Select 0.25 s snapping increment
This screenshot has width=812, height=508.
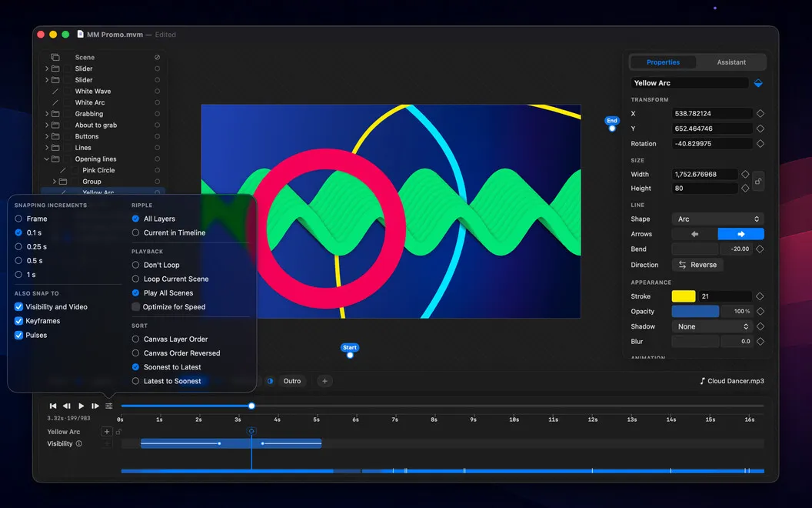coord(18,247)
